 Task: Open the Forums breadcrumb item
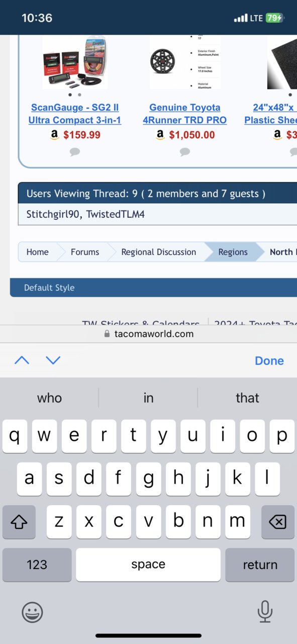(x=85, y=252)
